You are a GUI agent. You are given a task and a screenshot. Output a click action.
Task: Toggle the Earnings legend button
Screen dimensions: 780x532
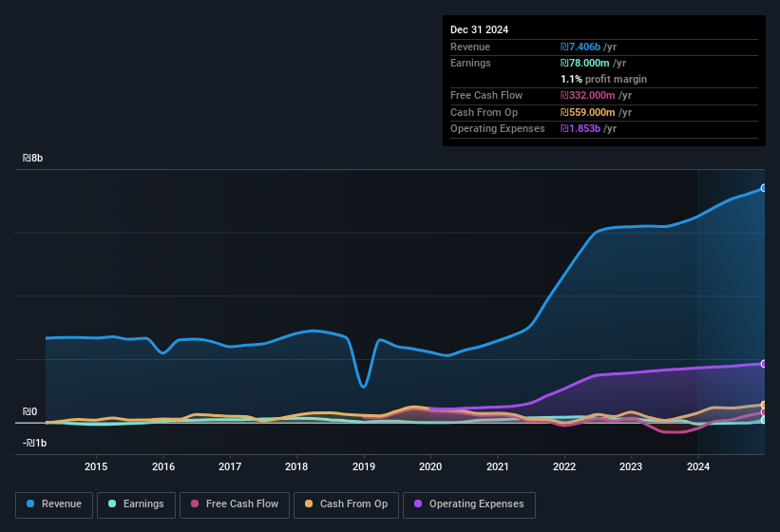point(136,505)
